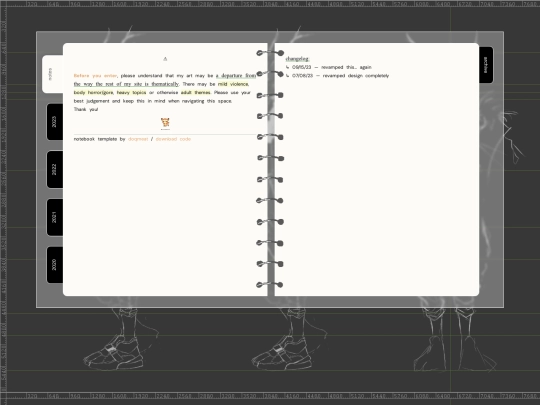Click 'notebook template by' text

(100, 139)
